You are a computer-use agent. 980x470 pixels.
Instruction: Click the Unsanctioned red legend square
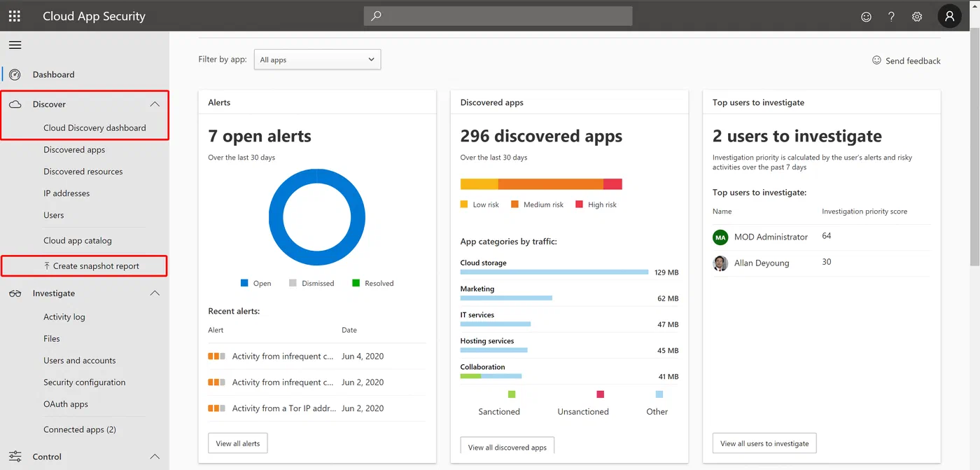[600, 394]
